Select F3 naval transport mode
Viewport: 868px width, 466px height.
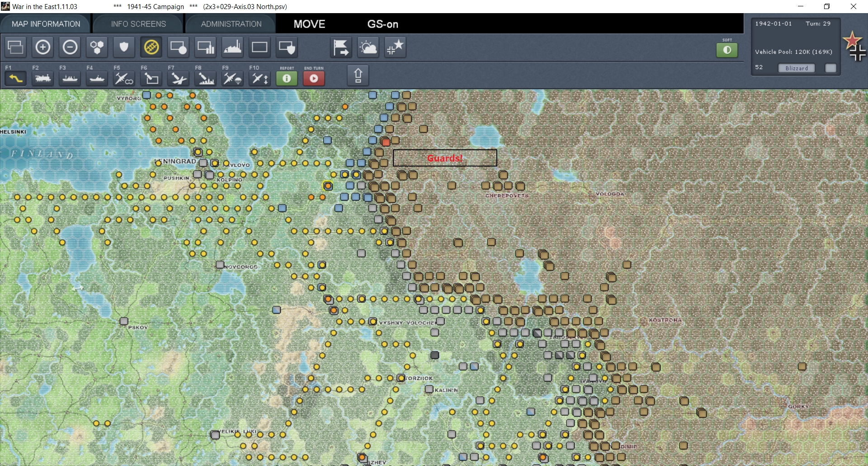tap(70, 78)
